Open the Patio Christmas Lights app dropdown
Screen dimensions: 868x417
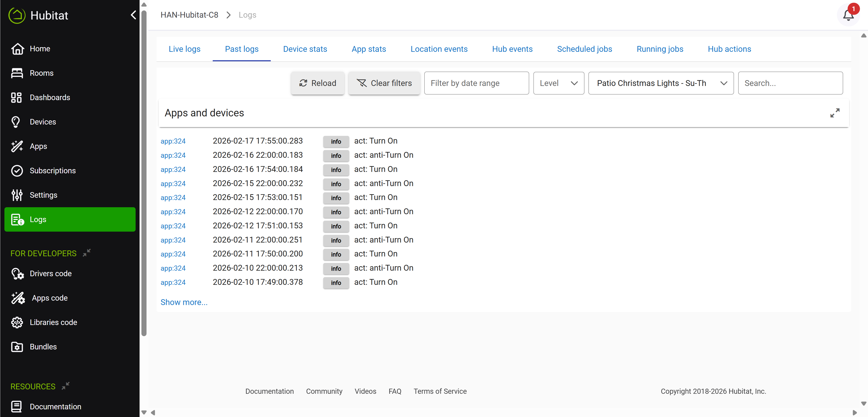tap(660, 83)
